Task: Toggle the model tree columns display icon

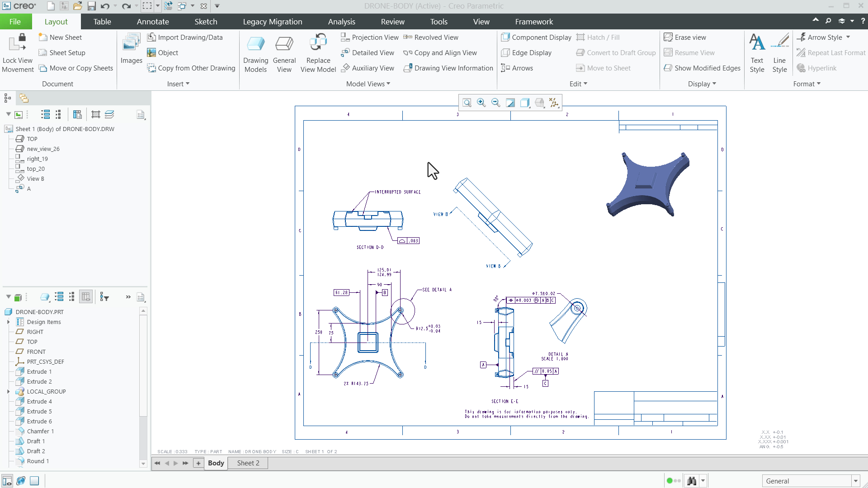Action: pos(85,297)
